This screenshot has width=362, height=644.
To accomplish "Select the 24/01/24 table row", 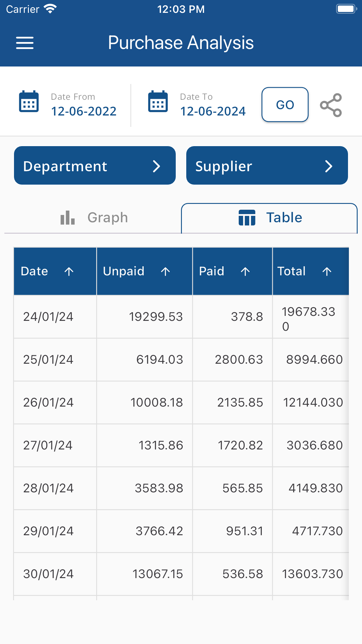I will (x=181, y=317).
